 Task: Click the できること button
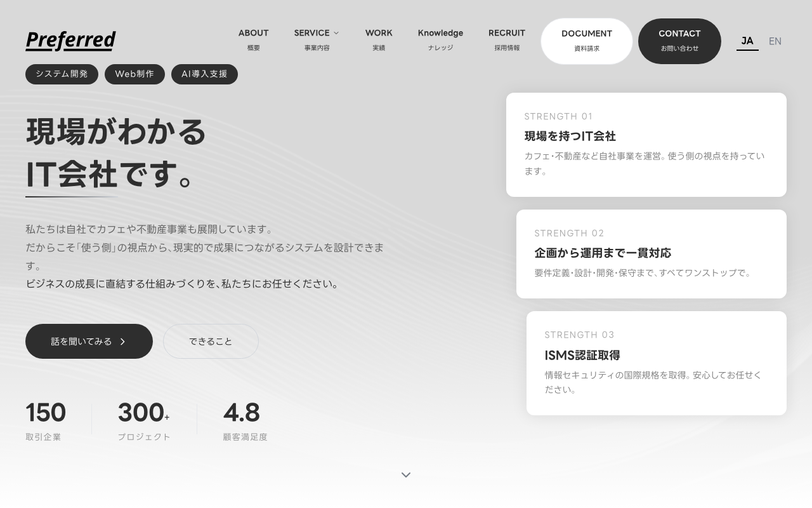(211, 342)
